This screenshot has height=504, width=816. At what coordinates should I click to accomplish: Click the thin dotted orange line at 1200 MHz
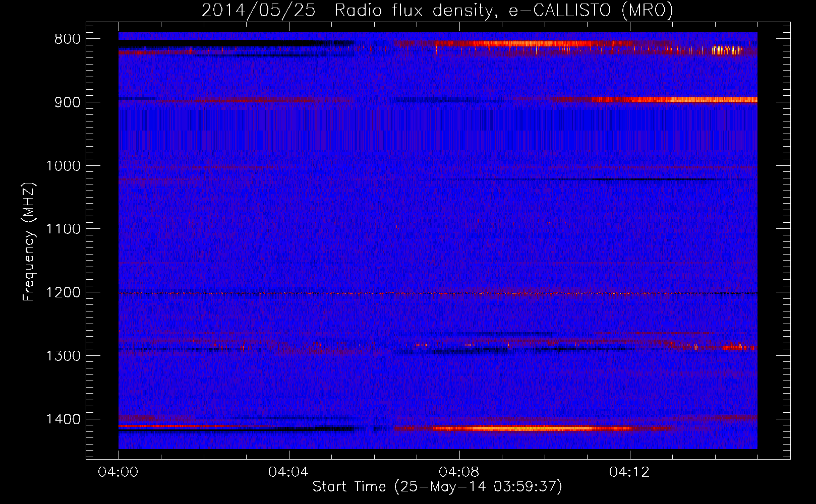click(438, 293)
